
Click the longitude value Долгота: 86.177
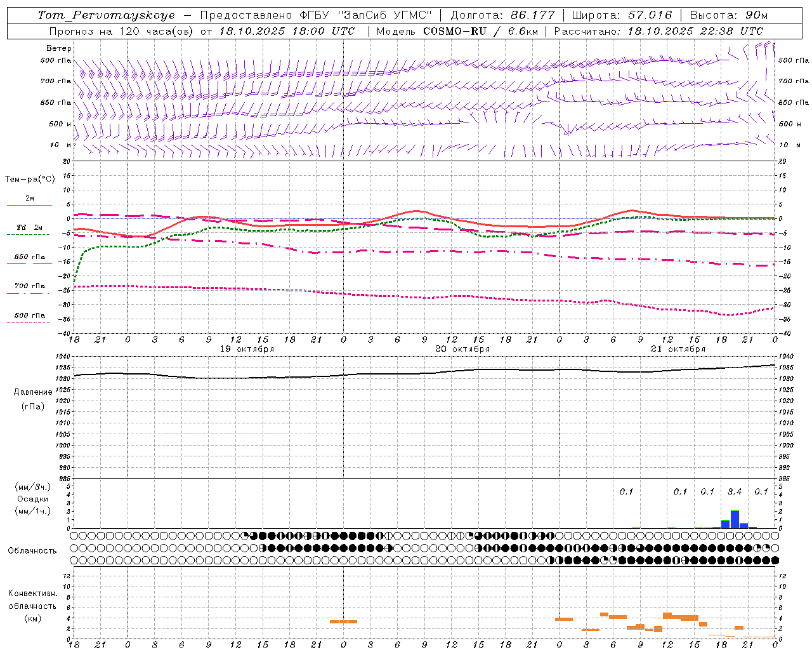tap(502, 15)
